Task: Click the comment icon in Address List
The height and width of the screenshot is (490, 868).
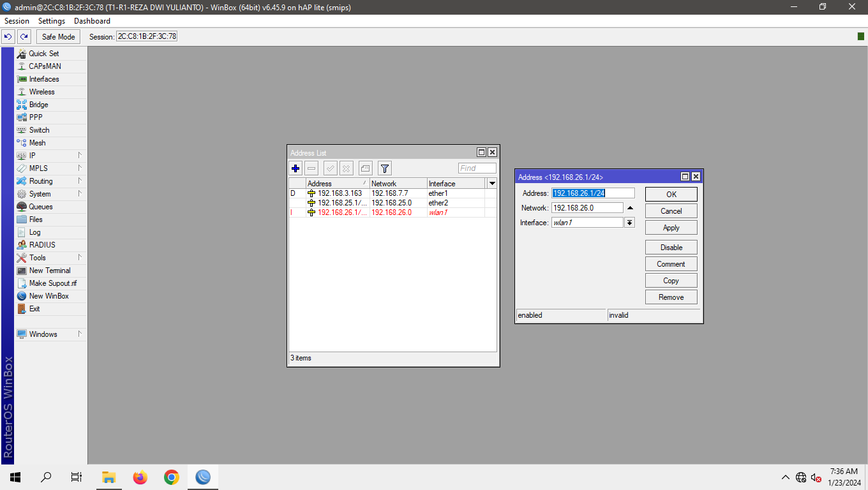Action: pyautogui.click(x=366, y=168)
